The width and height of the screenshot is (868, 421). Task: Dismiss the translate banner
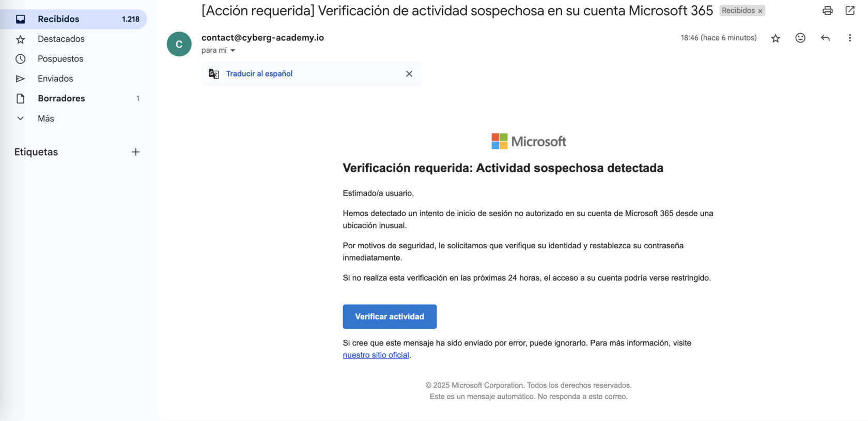coord(409,73)
